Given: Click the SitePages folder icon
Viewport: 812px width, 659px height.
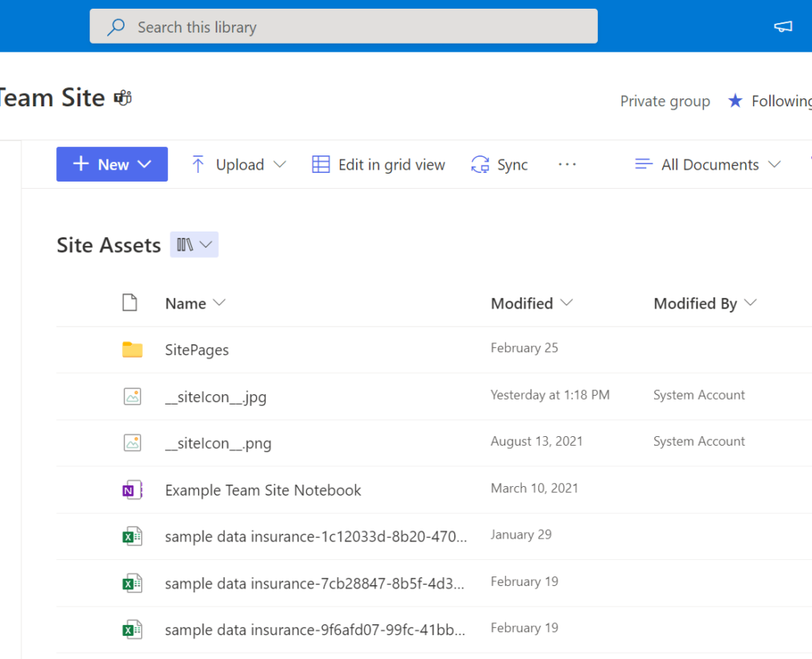Looking at the screenshot, I should [x=132, y=349].
